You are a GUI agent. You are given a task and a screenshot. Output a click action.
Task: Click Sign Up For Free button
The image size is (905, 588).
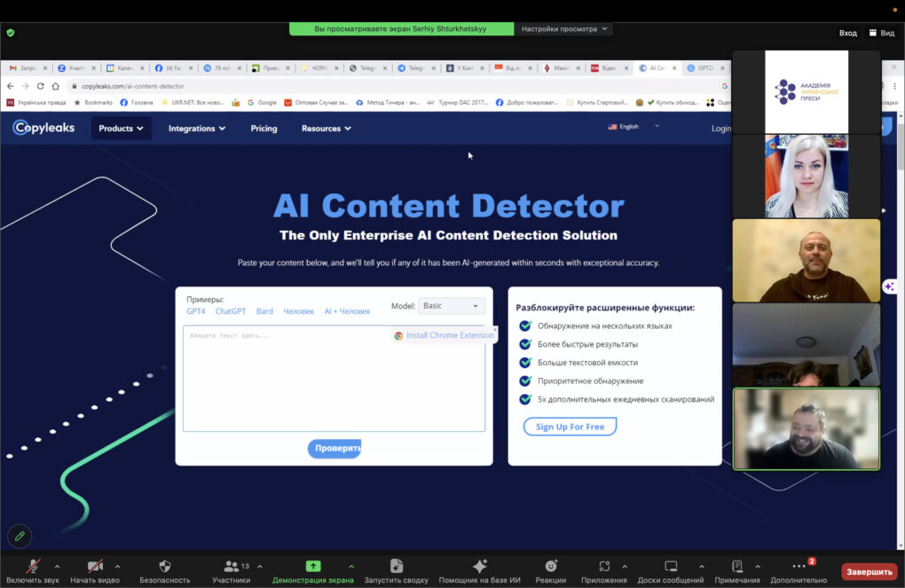pos(570,427)
